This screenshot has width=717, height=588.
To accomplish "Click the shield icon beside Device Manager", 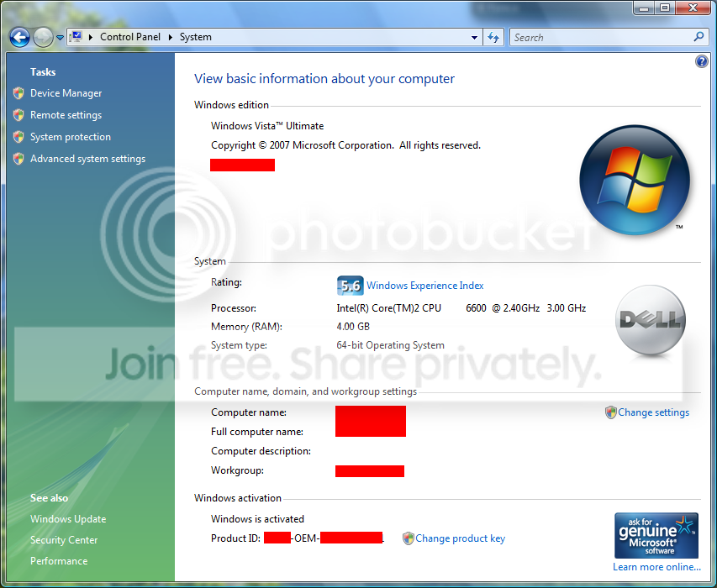I will coord(18,93).
